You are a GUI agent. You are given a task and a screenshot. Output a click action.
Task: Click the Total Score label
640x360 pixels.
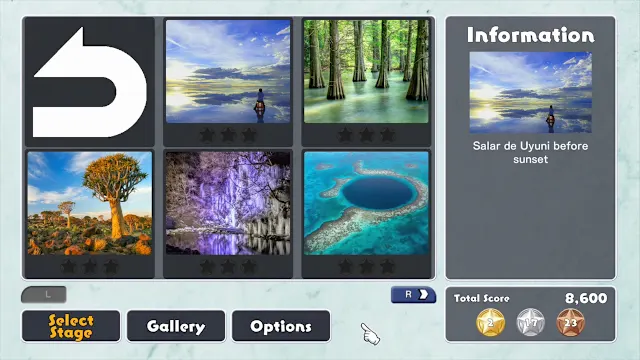(482, 298)
